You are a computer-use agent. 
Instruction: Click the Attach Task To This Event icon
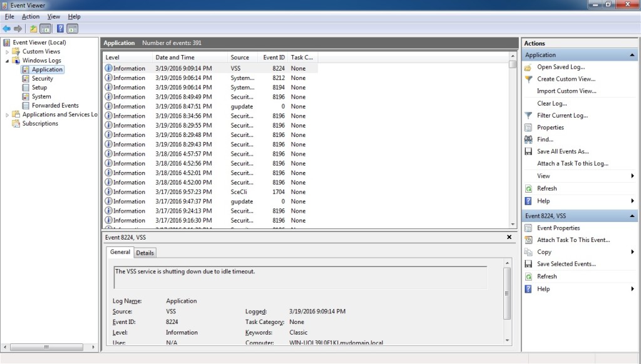point(528,240)
